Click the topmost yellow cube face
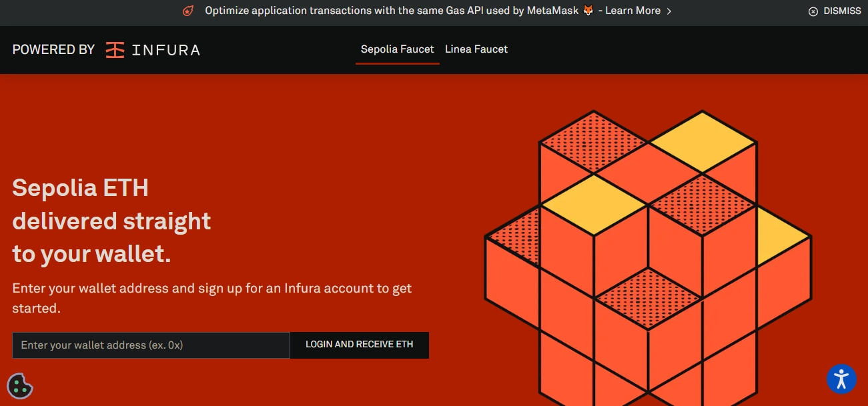The height and width of the screenshot is (406, 868). [x=702, y=141]
